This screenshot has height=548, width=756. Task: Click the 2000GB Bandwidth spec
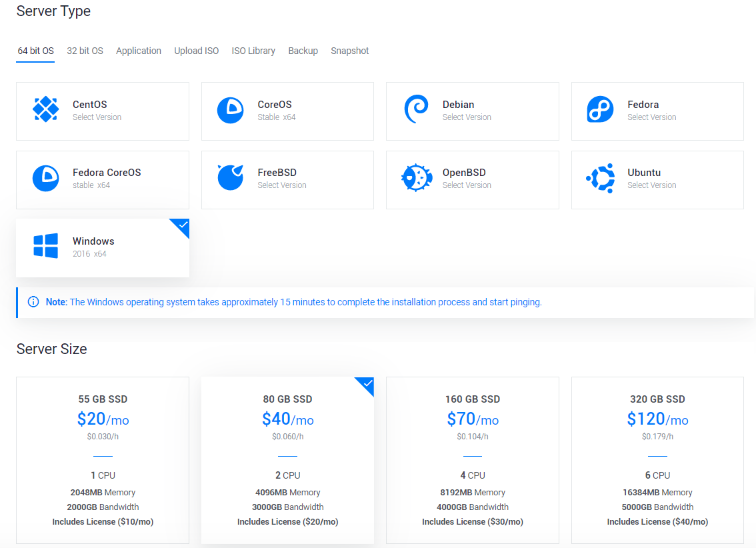click(103, 507)
